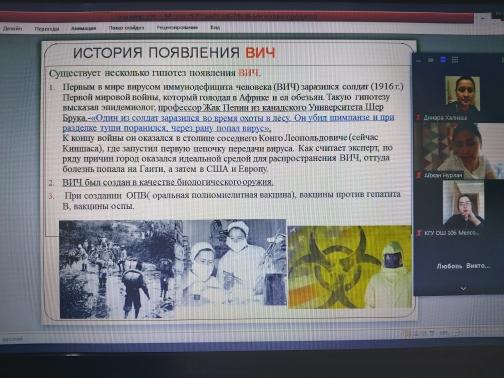Screen dimensions: 504x378
Task: Click the Любовь Викто... participant name tile
Action: (463, 266)
